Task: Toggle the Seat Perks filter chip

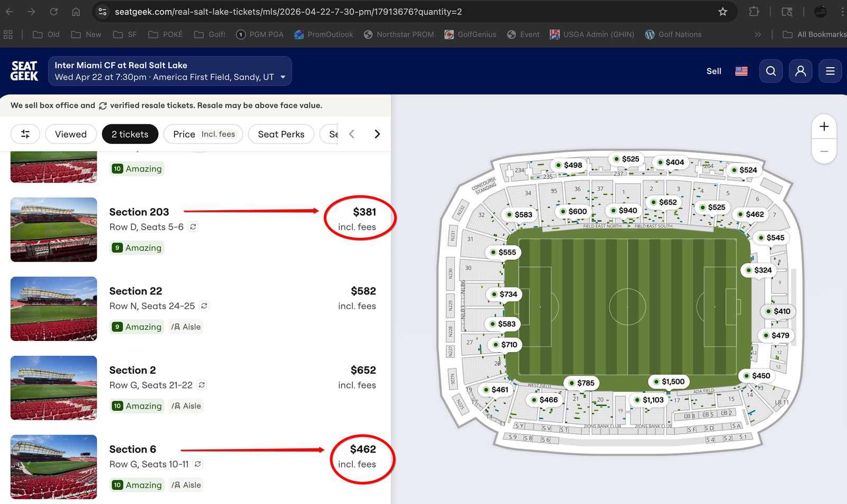Action: tap(281, 134)
